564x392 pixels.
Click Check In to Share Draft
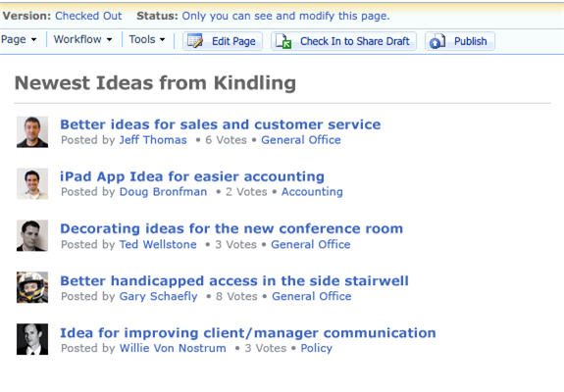click(x=355, y=41)
